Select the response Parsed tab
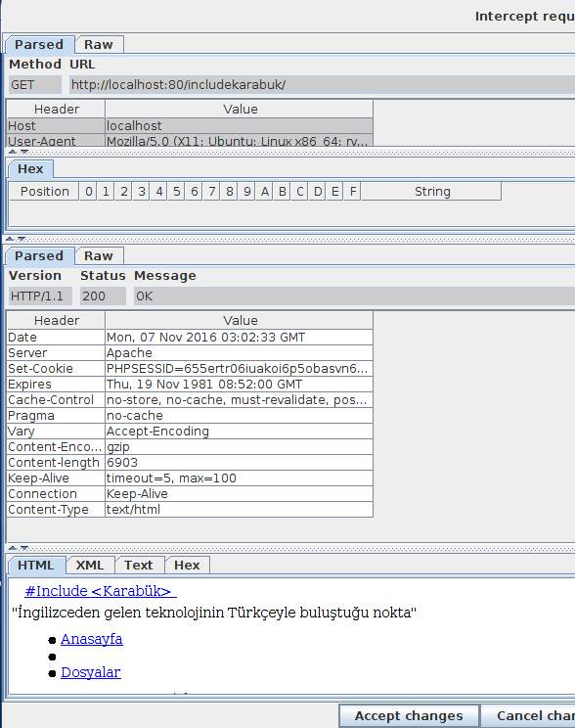Image resolution: width=575 pixels, height=728 pixels. tap(39, 255)
